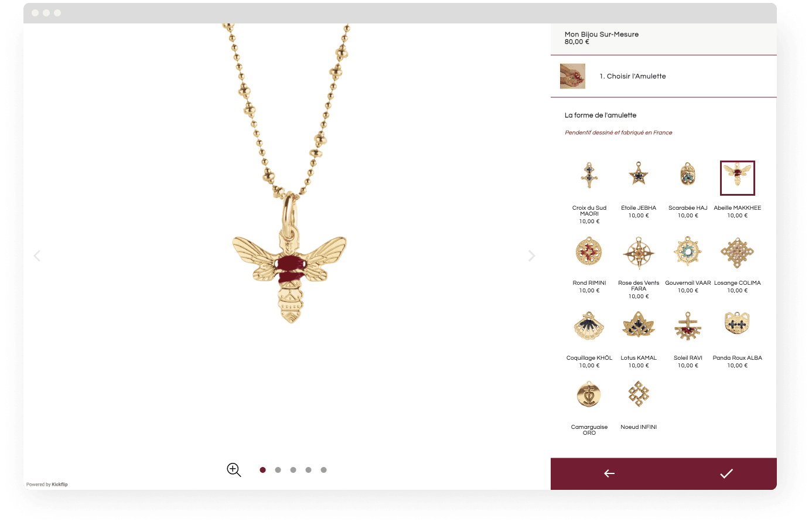812x525 pixels.
Task: Choose the Étoile JEBHA star amulet
Action: [x=639, y=176]
